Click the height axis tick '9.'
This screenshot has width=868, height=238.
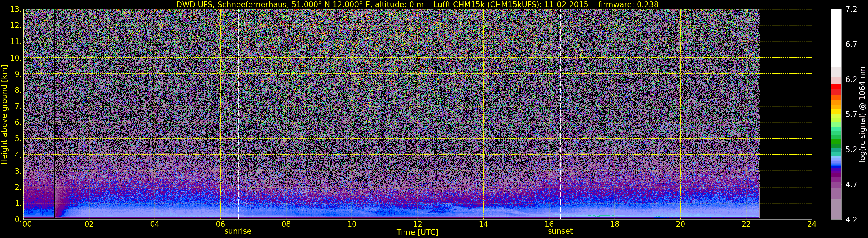(x=18, y=74)
